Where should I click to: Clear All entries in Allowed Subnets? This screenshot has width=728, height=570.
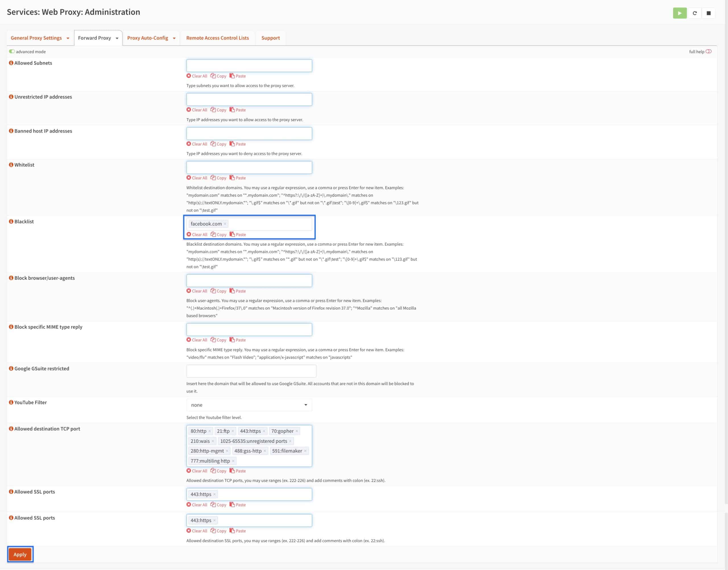(x=197, y=76)
